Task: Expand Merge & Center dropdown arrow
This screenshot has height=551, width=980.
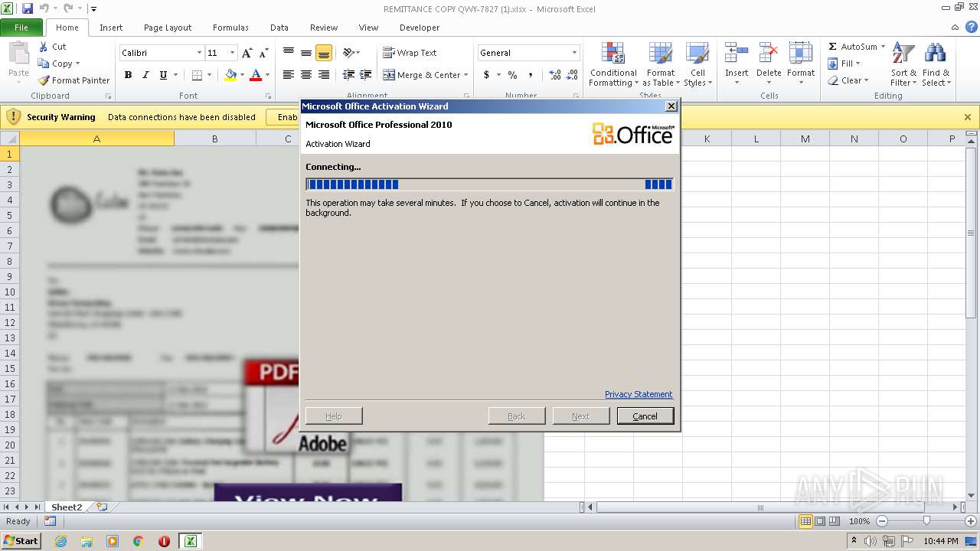Action: coord(465,75)
